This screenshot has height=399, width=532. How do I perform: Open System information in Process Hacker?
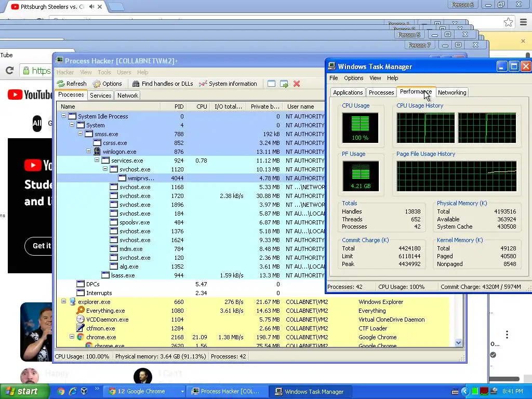click(228, 84)
